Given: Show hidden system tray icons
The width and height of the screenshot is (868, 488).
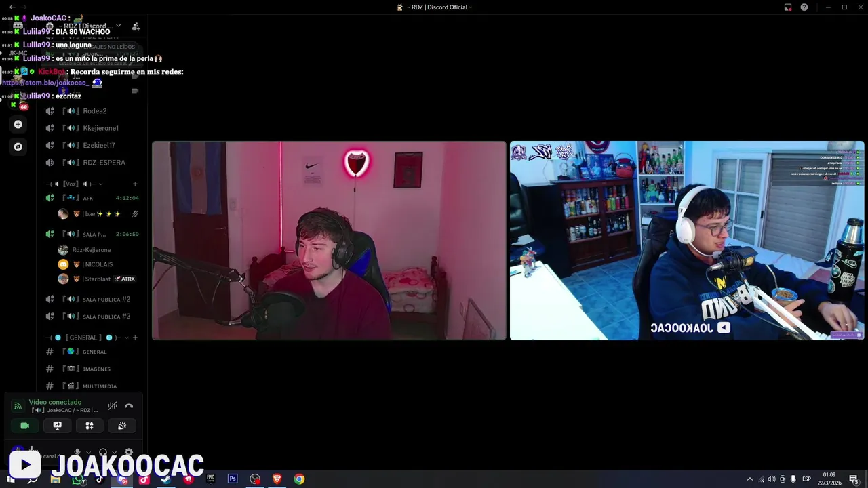Looking at the screenshot, I should click(x=749, y=479).
